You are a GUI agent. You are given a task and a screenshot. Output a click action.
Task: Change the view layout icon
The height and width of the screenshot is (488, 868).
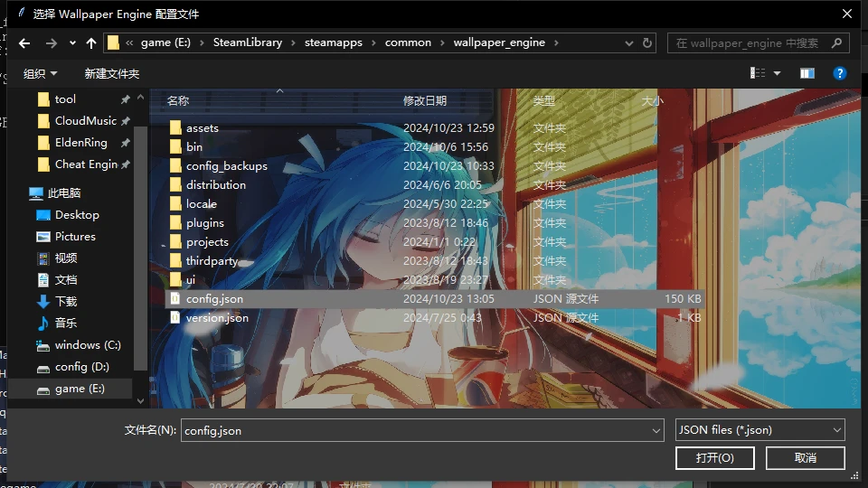[x=758, y=73]
